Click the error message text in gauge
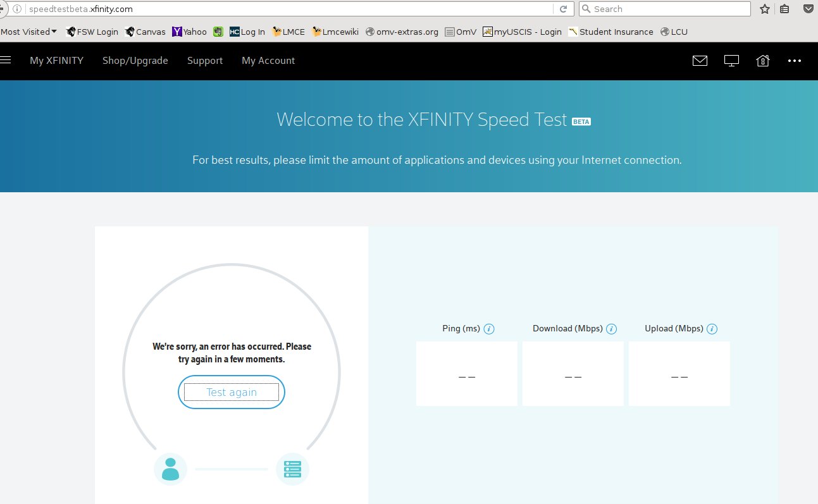The width and height of the screenshot is (818, 504). (x=232, y=353)
